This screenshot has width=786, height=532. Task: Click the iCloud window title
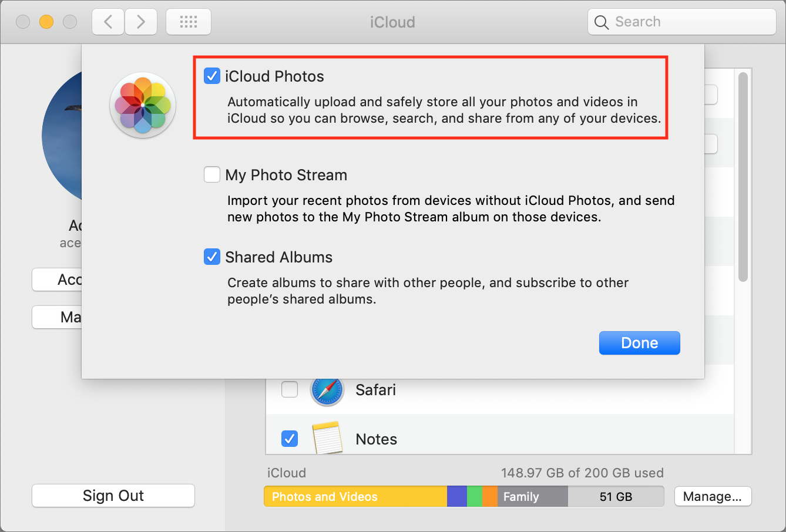[x=392, y=22]
